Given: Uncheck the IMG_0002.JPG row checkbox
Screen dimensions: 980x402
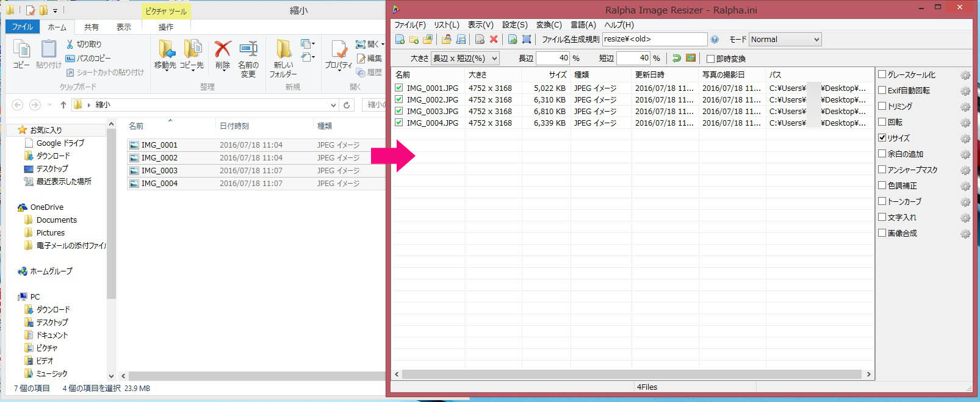Looking at the screenshot, I should (x=399, y=99).
